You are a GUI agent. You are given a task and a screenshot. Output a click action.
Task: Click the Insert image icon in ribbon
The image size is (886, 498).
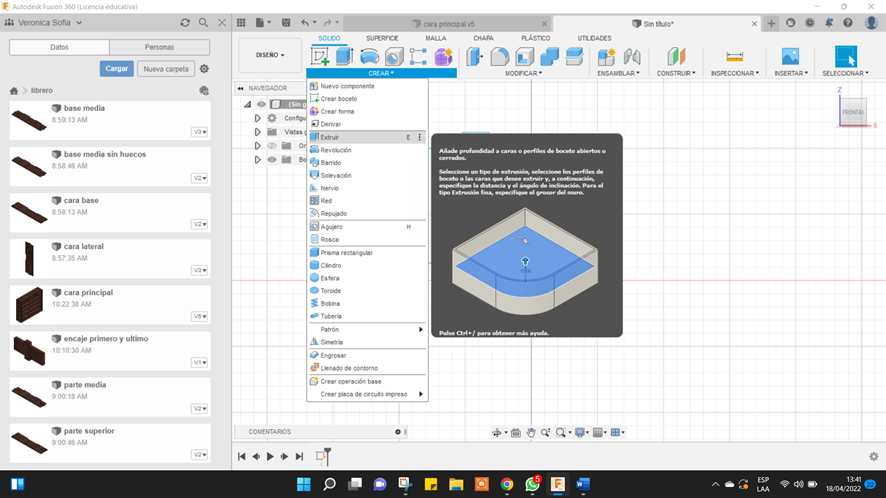[790, 57]
